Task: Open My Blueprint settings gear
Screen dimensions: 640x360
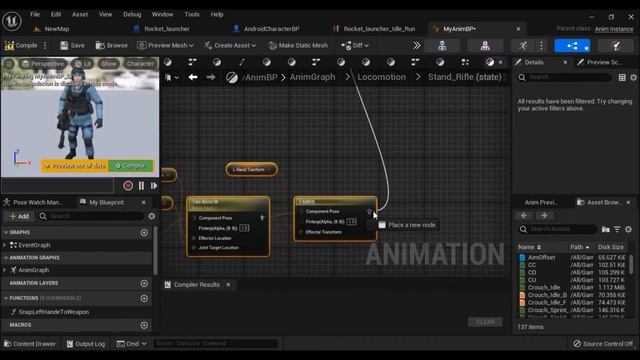Action: [151, 216]
